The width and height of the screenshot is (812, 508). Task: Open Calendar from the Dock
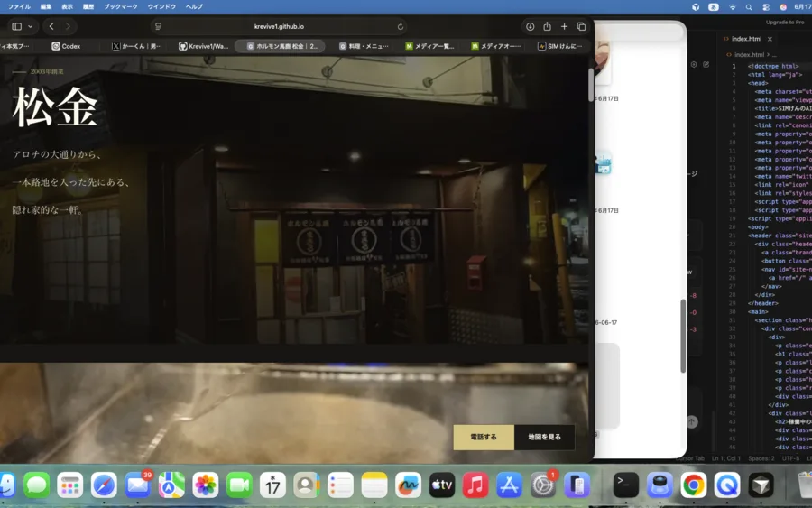pos(272,485)
